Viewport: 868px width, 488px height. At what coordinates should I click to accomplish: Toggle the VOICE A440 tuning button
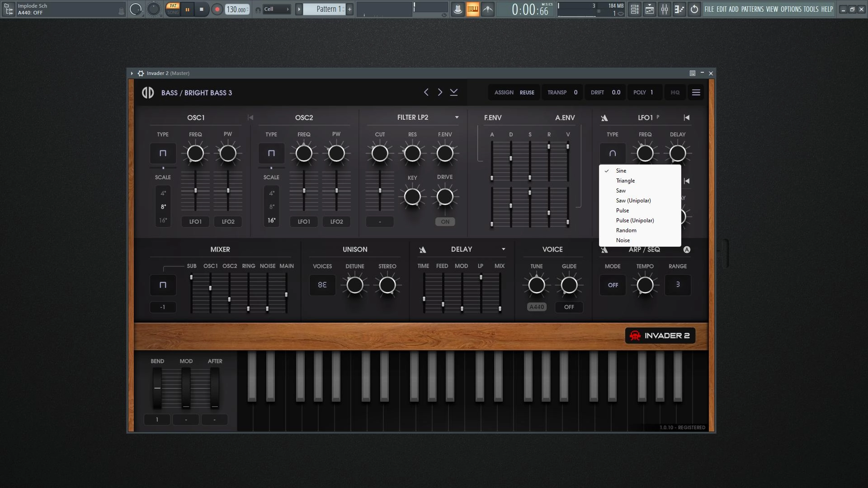(537, 307)
